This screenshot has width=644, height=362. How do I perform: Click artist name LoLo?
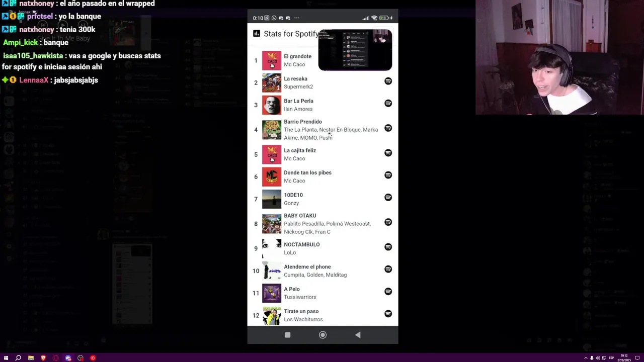pyautogui.click(x=290, y=252)
